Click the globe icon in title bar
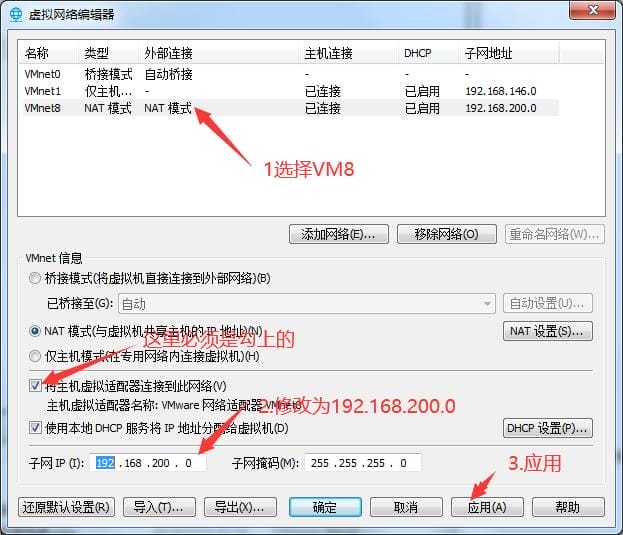Screen dimensions: 623x535 pos(15,14)
